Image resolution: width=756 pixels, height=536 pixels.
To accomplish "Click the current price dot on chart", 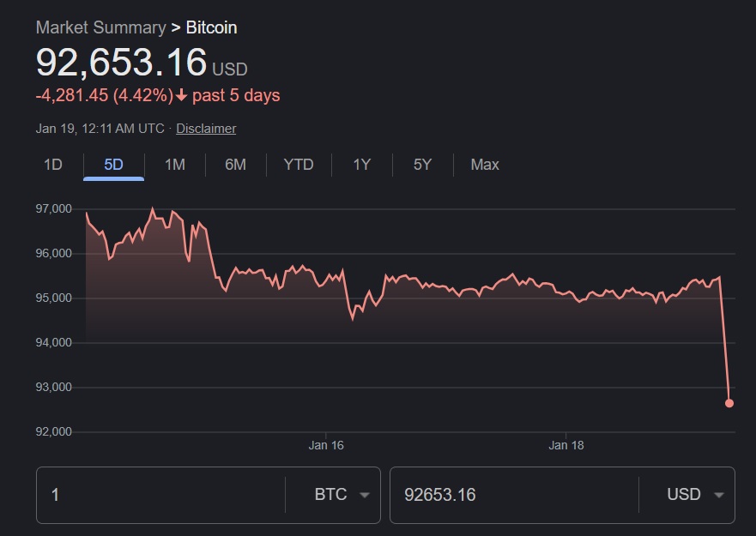I will (x=729, y=403).
